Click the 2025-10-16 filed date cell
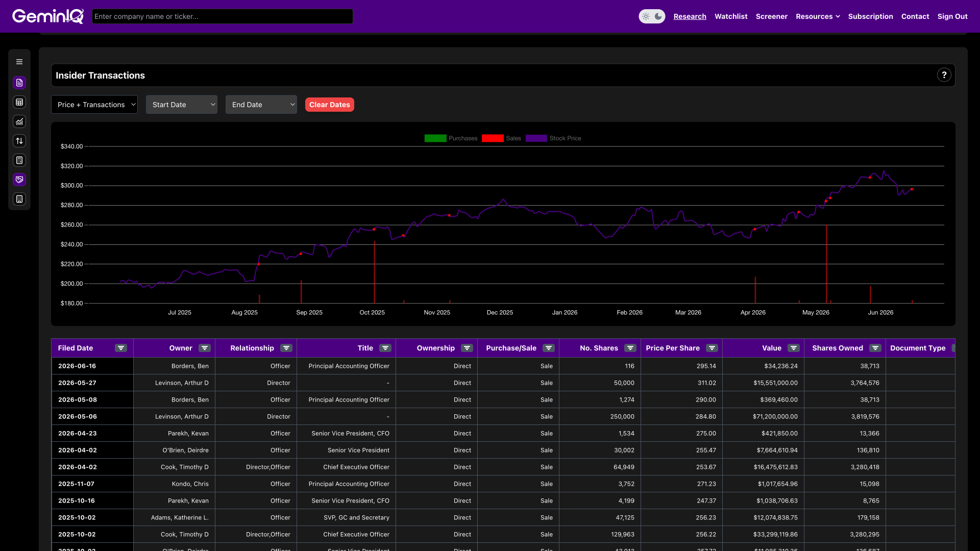The height and width of the screenshot is (551, 980). 92,500
